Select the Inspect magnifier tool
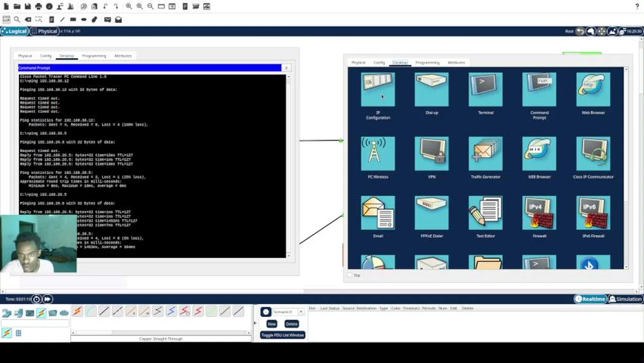The image size is (644, 363). 17,20
